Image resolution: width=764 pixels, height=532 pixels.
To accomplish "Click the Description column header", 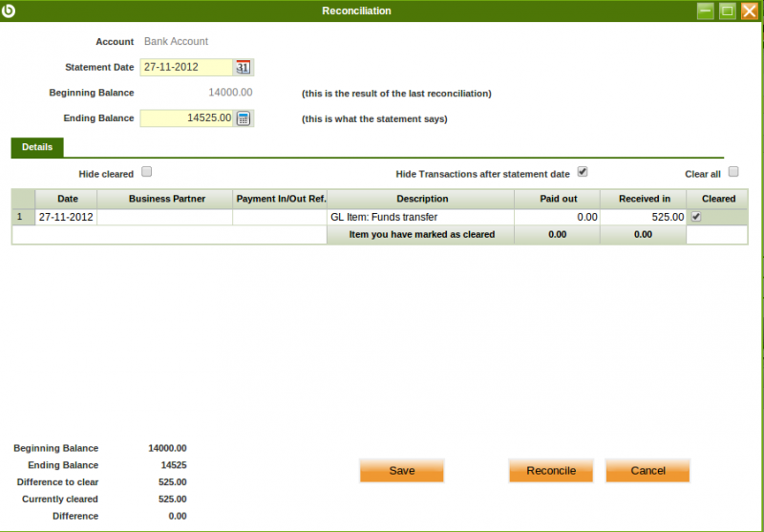I will [421, 199].
